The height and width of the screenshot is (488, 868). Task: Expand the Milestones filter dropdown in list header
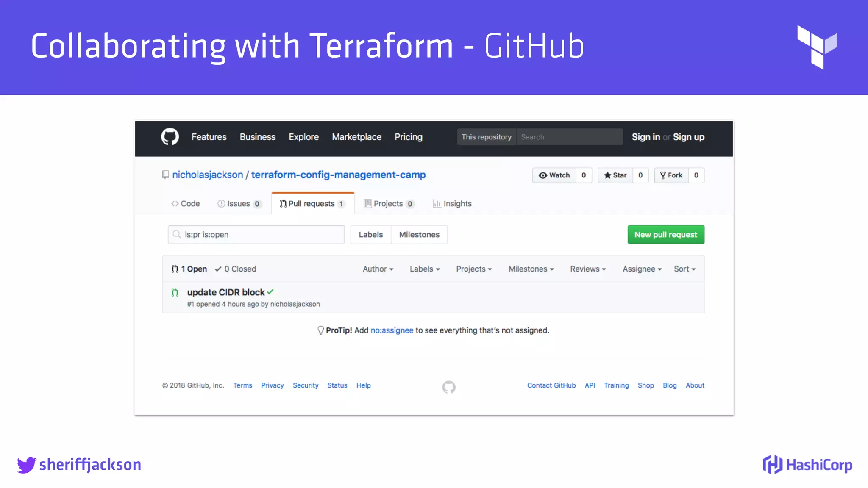pos(531,269)
